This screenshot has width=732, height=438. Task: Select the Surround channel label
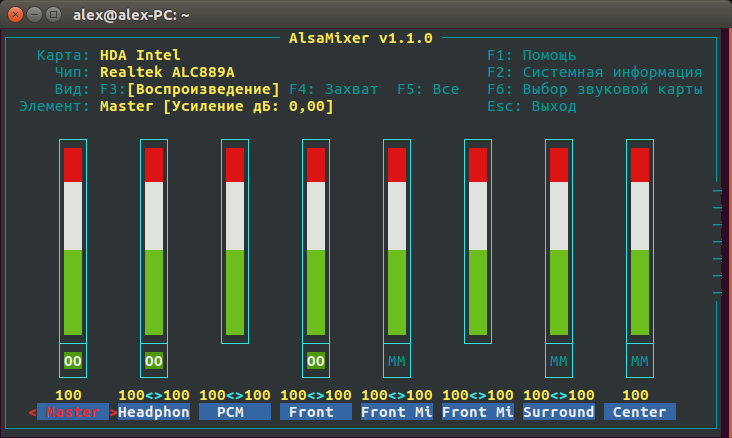(x=559, y=412)
